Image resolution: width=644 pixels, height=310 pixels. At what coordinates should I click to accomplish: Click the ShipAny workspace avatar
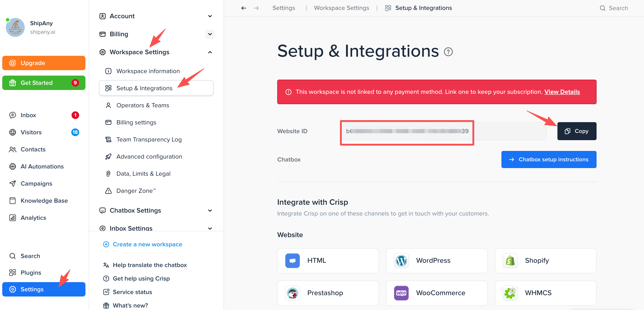(x=15, y=27)
